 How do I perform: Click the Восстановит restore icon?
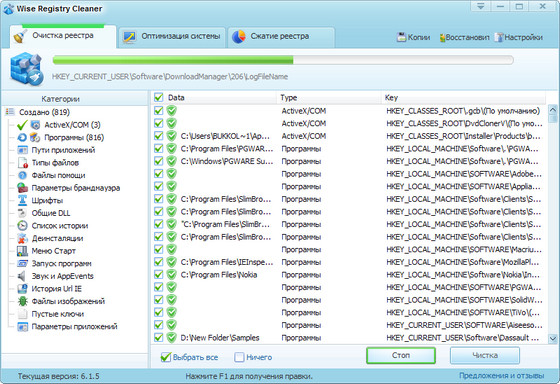[442, 37]
